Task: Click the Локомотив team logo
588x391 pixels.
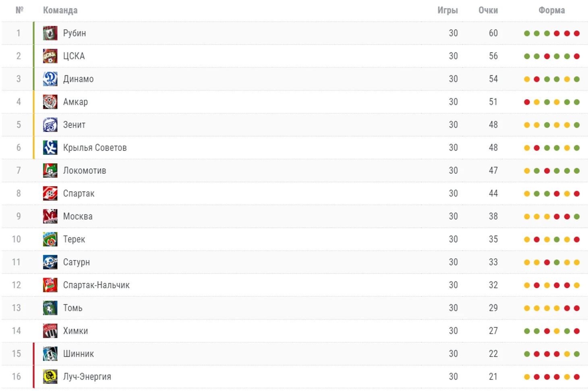Action: point(50,171)
